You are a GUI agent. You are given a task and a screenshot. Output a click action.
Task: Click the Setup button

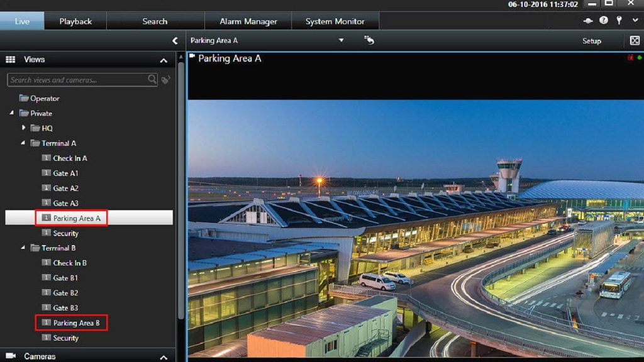click(591, 41)
